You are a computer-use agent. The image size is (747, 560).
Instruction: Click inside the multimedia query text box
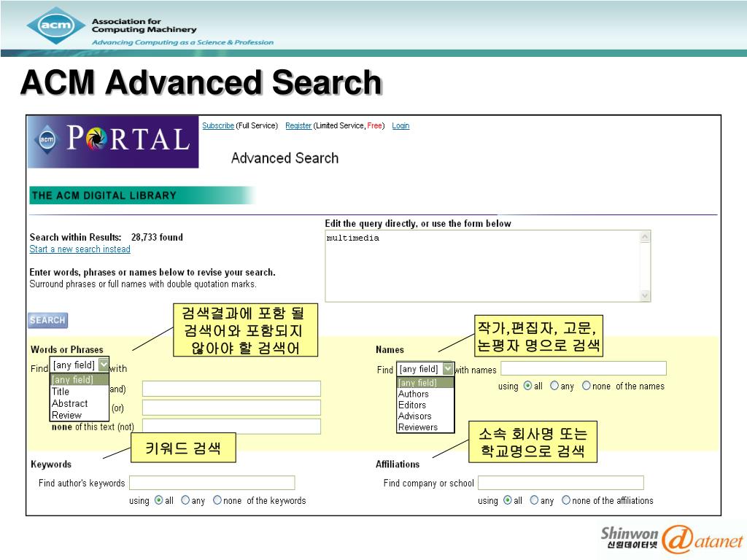(483, 265)
